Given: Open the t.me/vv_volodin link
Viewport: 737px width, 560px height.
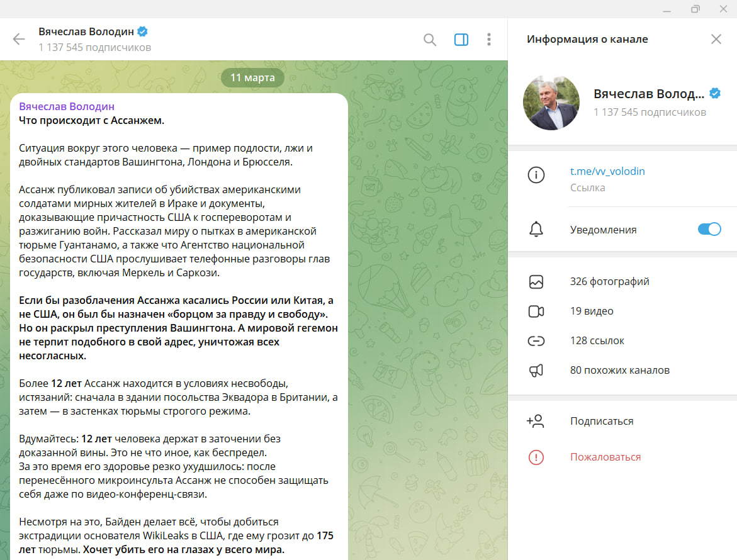Looking at the screenshot, I should point(607,171).
